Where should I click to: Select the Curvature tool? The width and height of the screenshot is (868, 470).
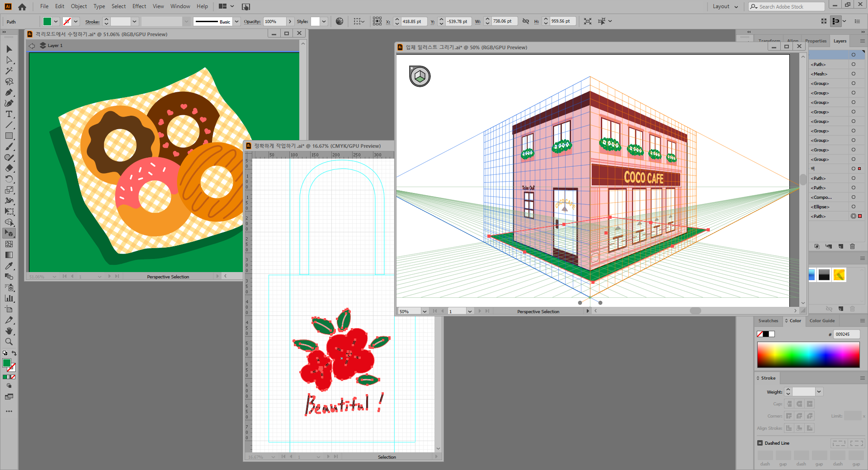(x=9, y=103)
